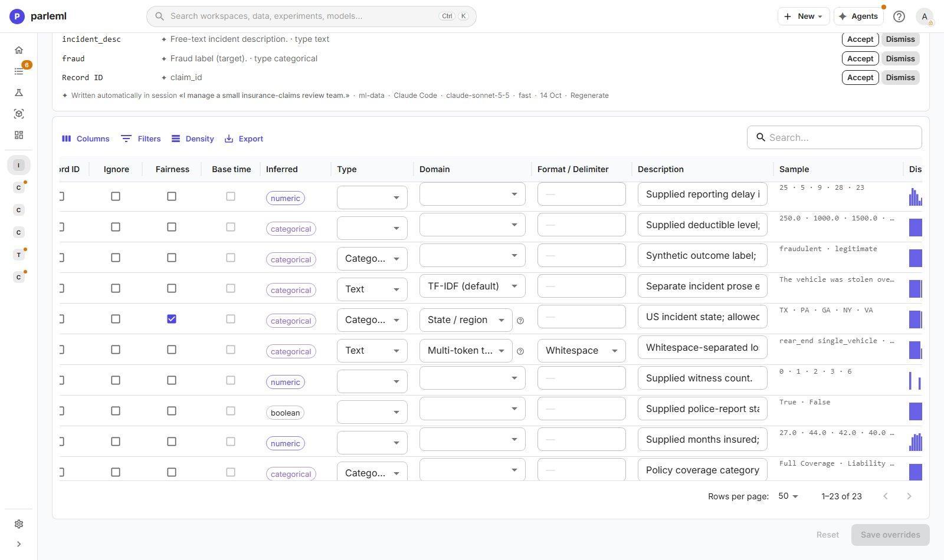The width and height of the screenshot is (944, 560).
Task: Click the help icon beside State / region domain
Action: (x=520, y=321)
